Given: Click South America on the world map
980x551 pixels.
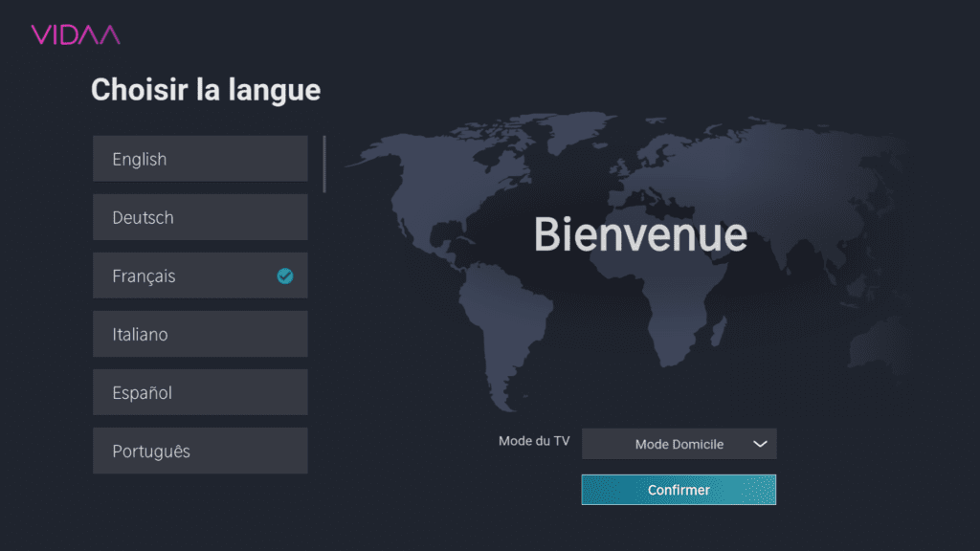Looking at the screenshot, I should click(x=507, y=325).
